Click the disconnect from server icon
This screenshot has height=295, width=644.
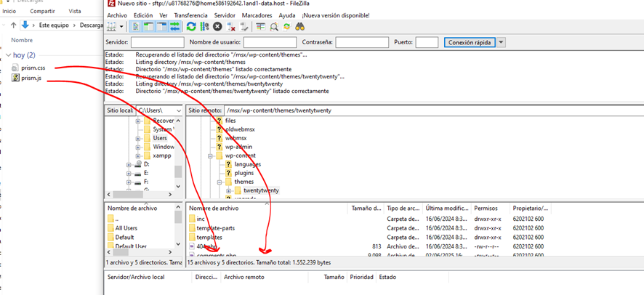pyautogui.click(x=231, y=27)
